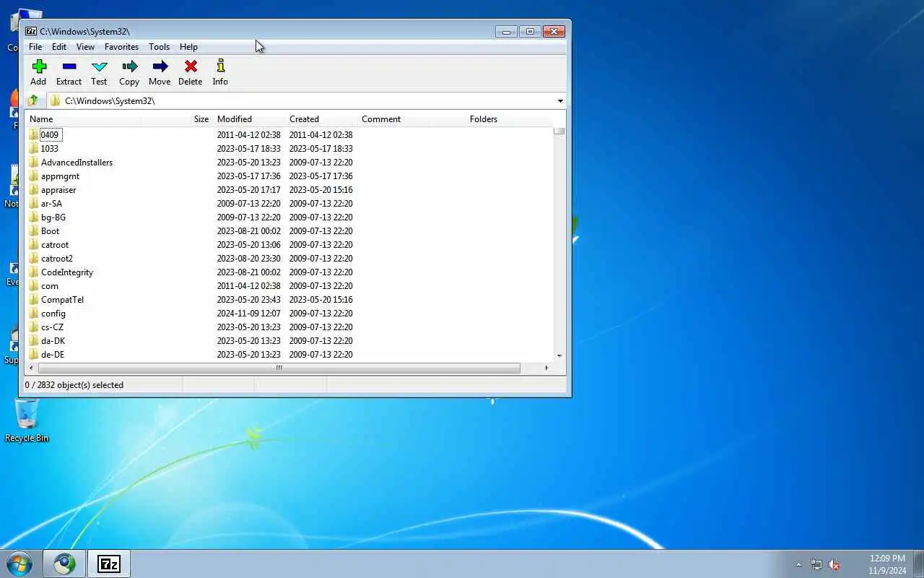Go up one folder level icon
This screenshot has width=924, height=578.
(33, 100)
